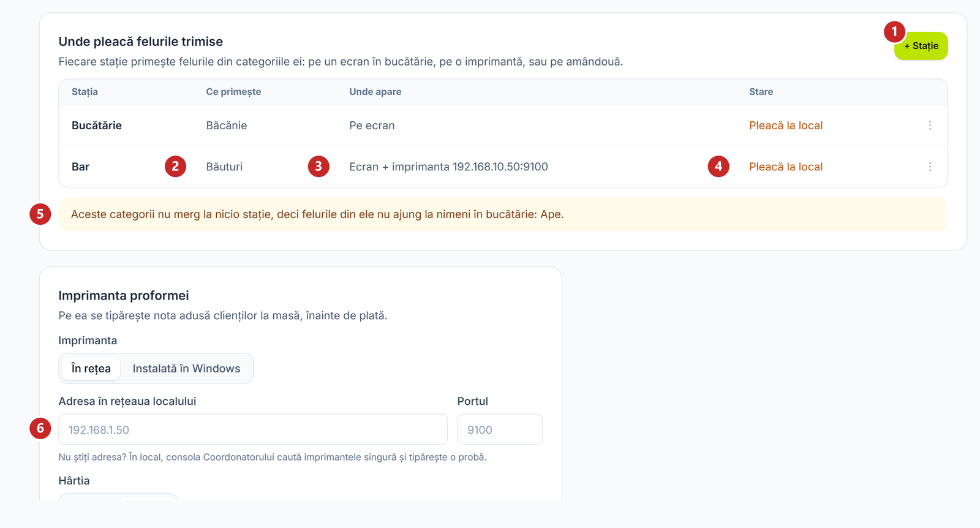980x528 pixels.
Task: Click the Unde pleacă felurile trimise heading
Action: 141,42
